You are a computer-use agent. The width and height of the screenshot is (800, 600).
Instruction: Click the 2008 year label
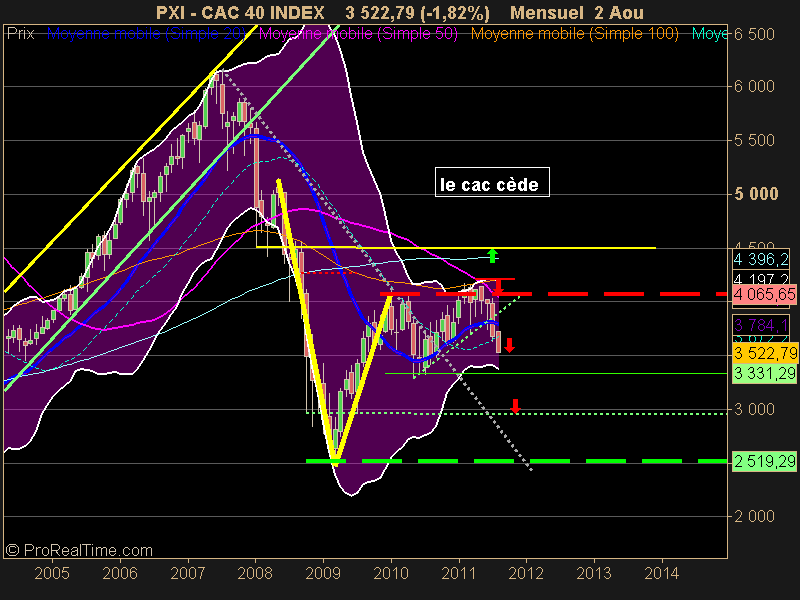[255, 573]
